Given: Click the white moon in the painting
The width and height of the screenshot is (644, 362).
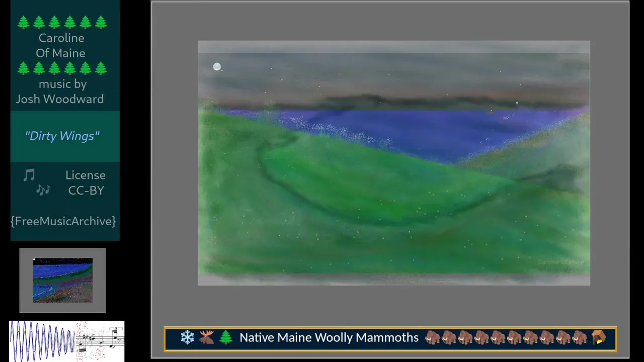Looking at the screenshot, I should tap(217, 67).
